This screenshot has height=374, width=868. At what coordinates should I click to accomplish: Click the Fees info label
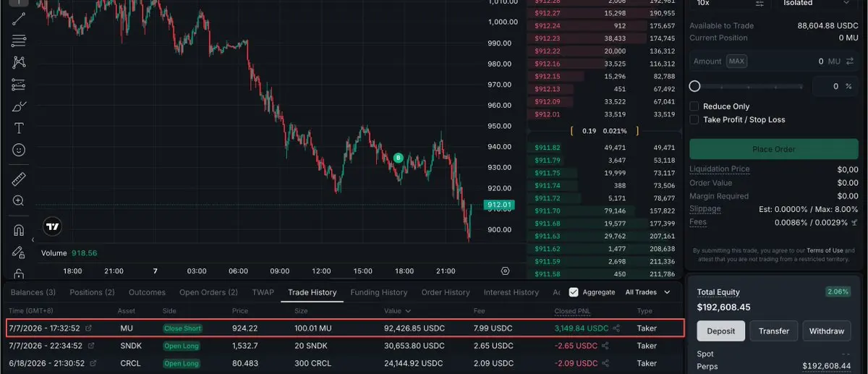click(698, 222)
